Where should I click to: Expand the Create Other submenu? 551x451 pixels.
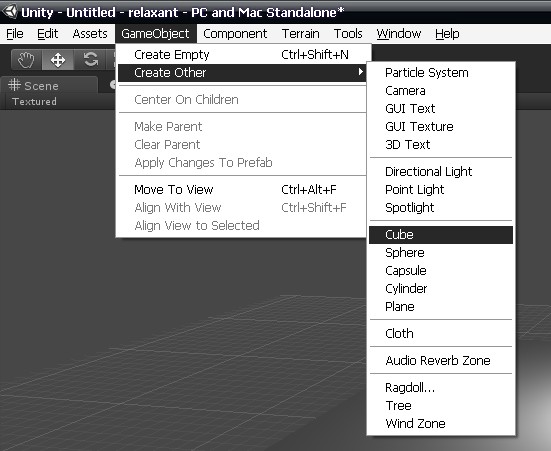242,73
